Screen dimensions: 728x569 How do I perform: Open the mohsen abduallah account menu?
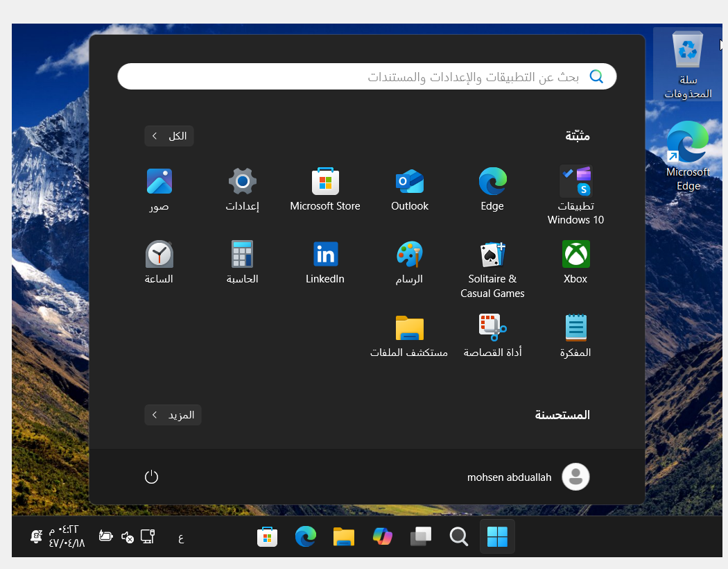528,477
